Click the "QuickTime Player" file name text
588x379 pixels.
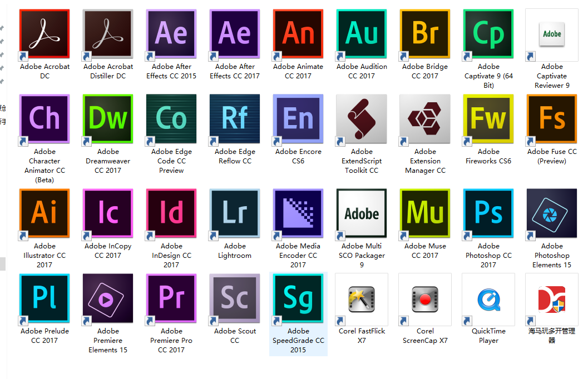pyautogui.click(x=488, y=336)
